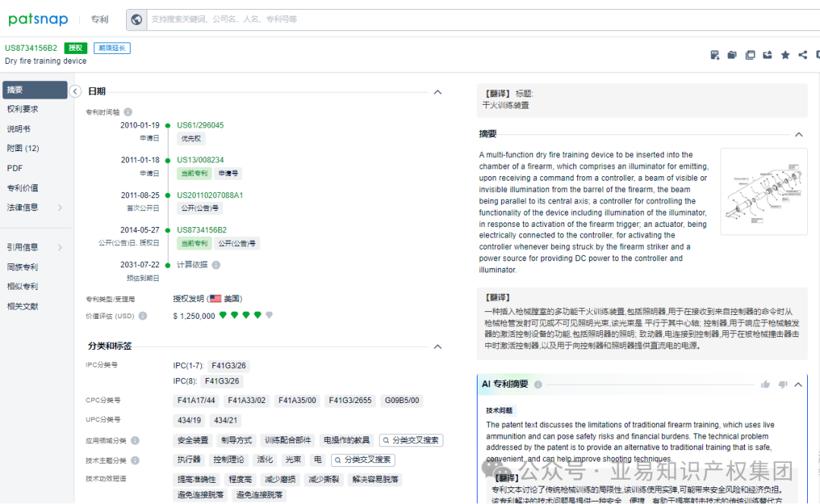Click the patsnap logo
820x504 pixels.
[x=38, y=18]
